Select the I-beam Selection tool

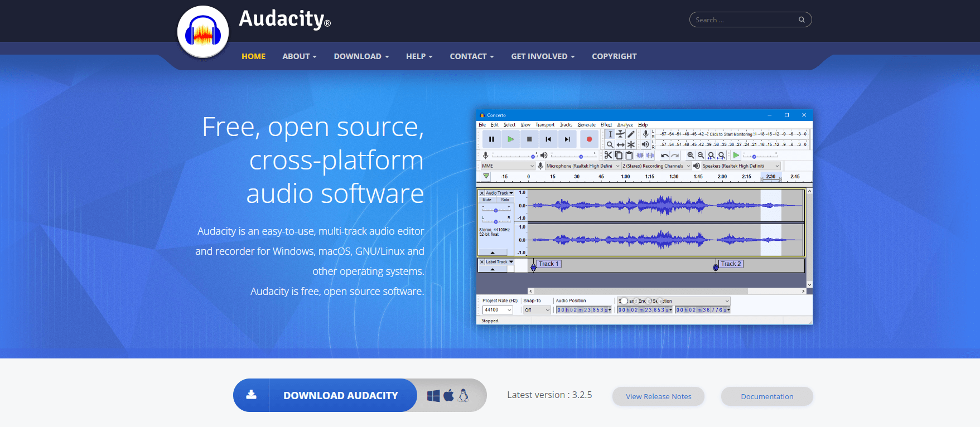(x=610, y=134)
